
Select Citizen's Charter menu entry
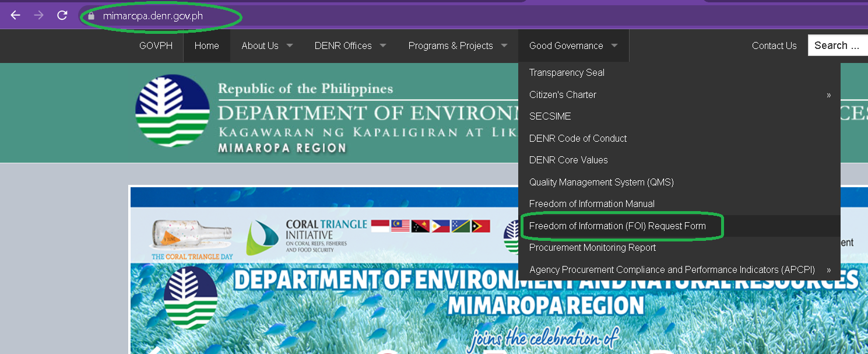(563, 94)
